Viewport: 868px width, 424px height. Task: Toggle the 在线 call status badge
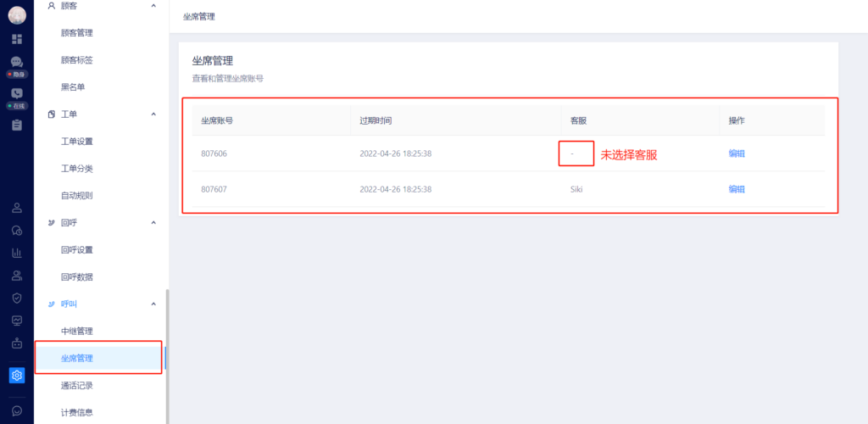pos(17,106)
